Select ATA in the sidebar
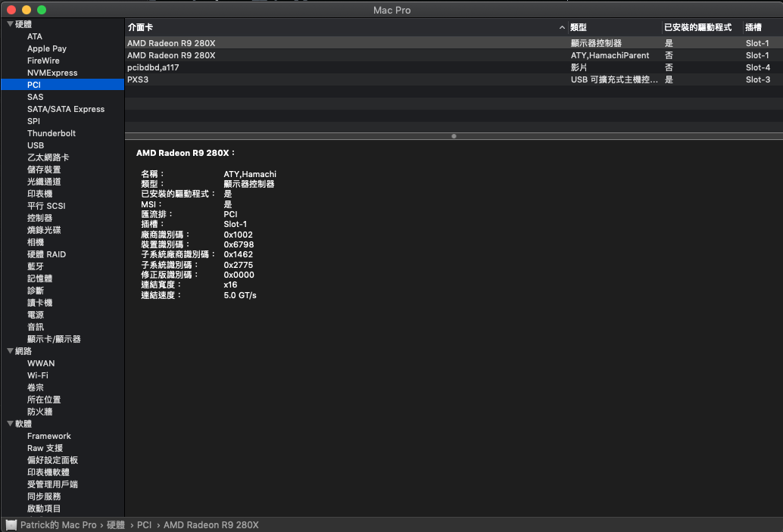The image size is (783, 532). coord(35,36)
